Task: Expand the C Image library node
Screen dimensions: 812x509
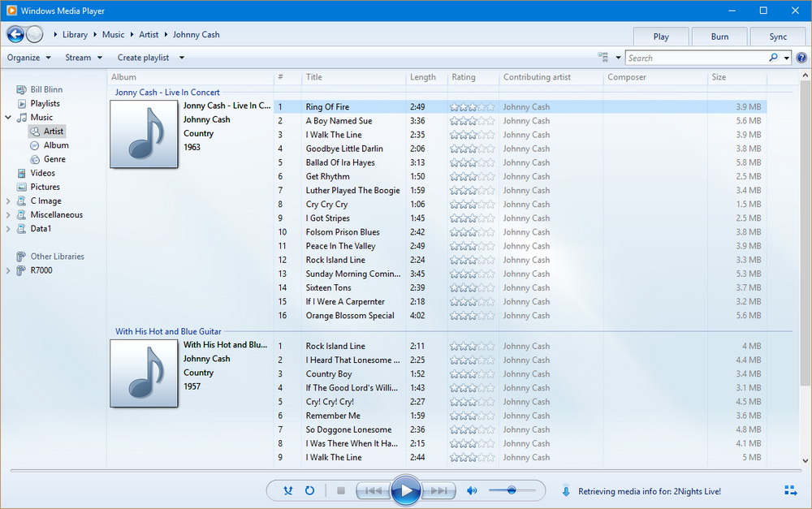Action: tap(8, 201)
